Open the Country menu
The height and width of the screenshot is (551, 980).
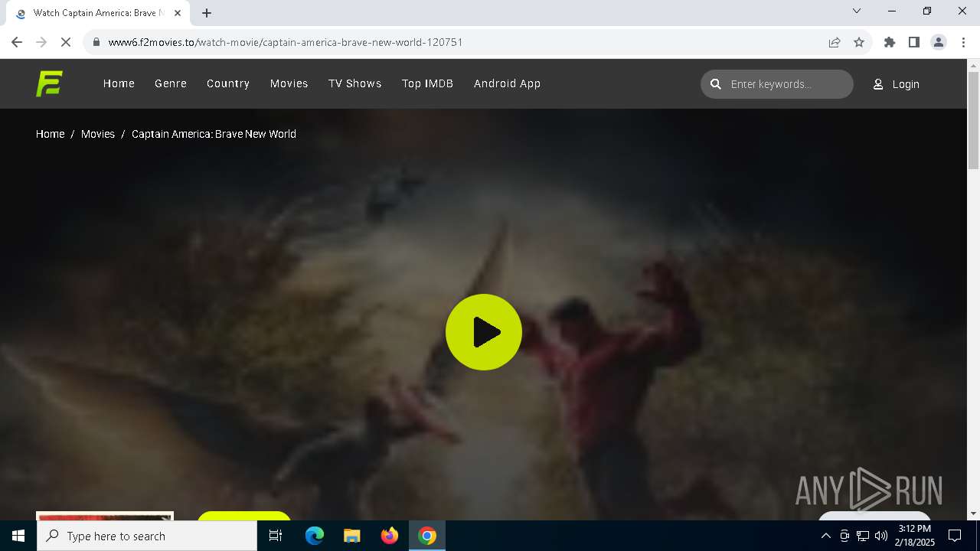point(228,83)
